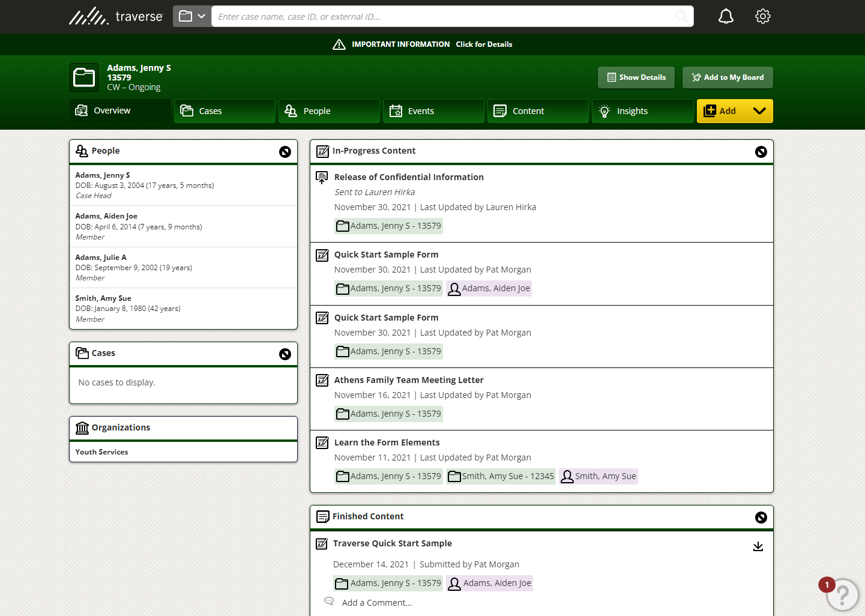Collapse the People panel

click(x=285, y=152)
